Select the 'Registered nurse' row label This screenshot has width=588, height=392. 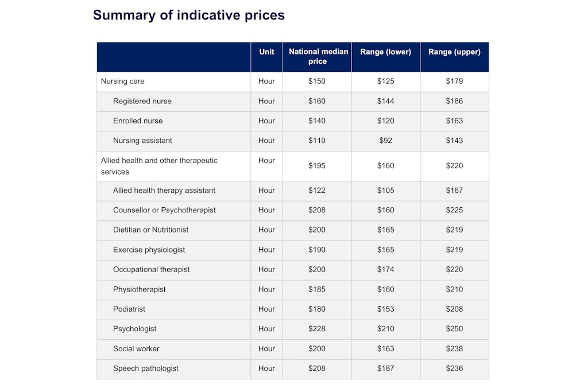[x=142, y=102]
